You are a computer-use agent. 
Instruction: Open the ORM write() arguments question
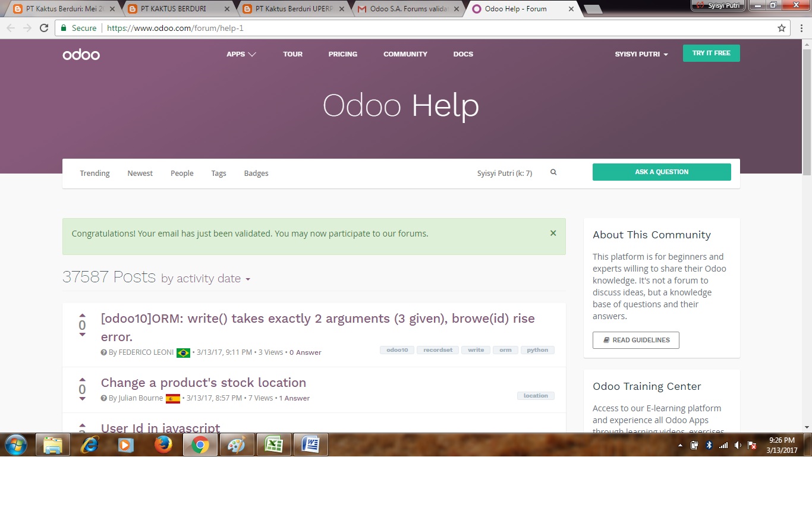317,327
